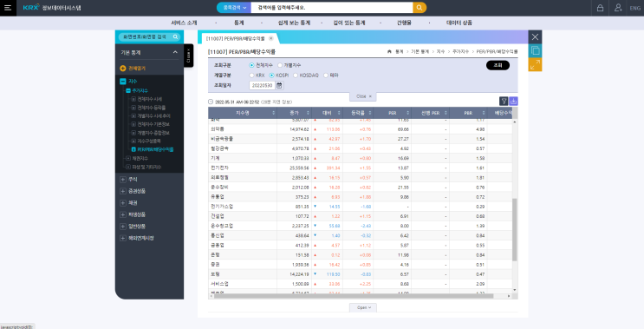Sort by 대비 column arrows
The width and height of the screenshot is (644, 329).
pyautogui.click(x=340, y=113)
